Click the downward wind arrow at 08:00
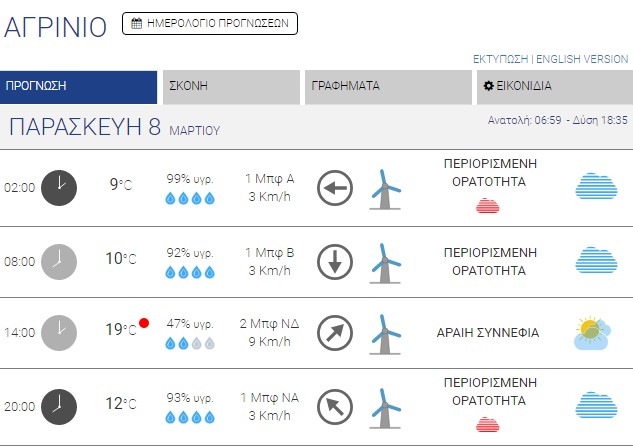The height and width of the screenshot is (446, 633). (335, 262)
